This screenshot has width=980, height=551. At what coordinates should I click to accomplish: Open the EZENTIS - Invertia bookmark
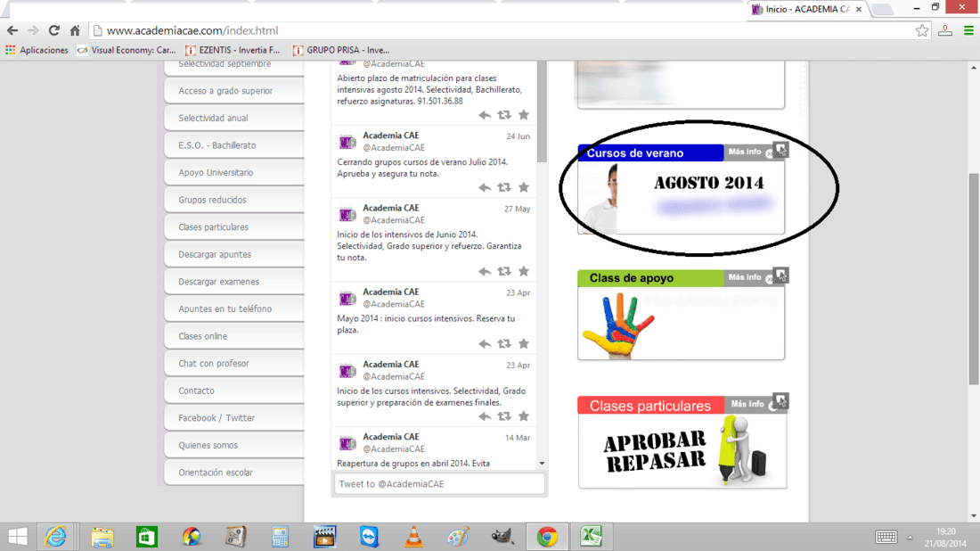pos(233,50)
